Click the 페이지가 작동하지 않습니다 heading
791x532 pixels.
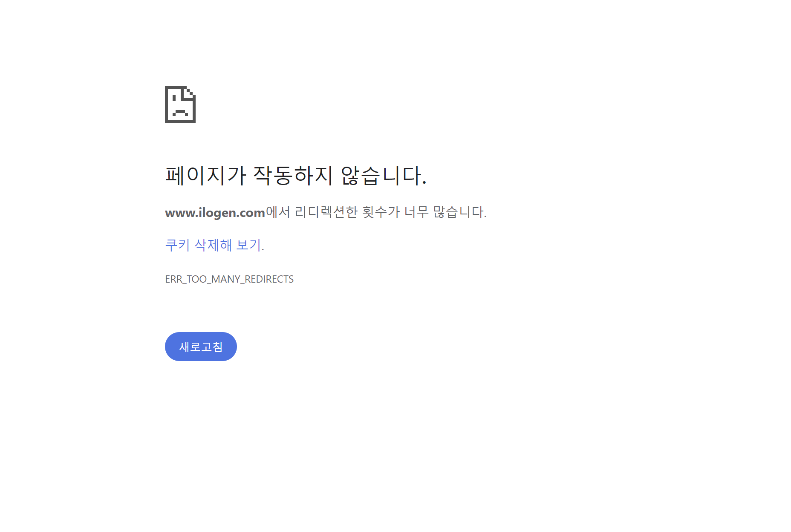[296, 175]
